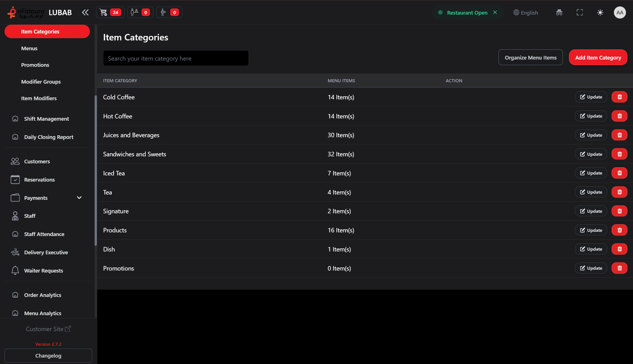Go to Staff Attendance page

(x=44, y=234)
